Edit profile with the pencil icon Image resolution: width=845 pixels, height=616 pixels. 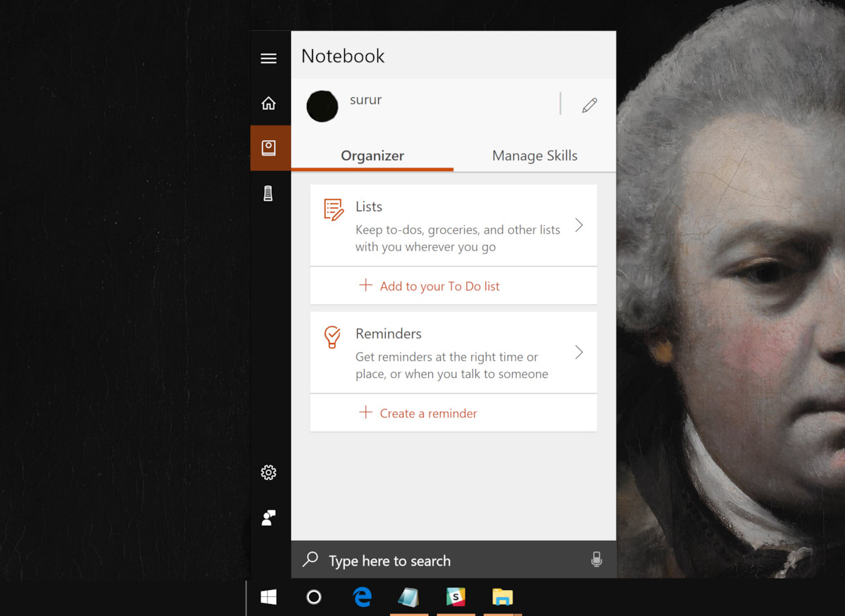(589, 106)
